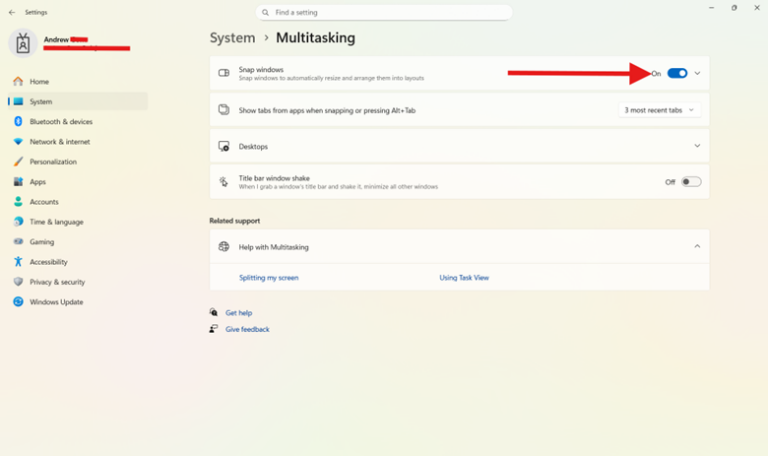This screenshot has width=768, height=456.
Task: Click the System monitor icon in sidebar
Action: coord(18,101)
